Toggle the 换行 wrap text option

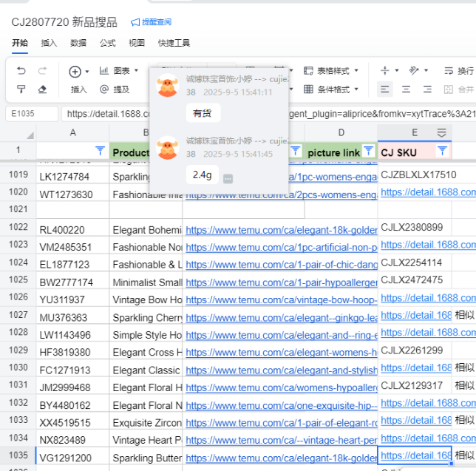coord(458,71)
